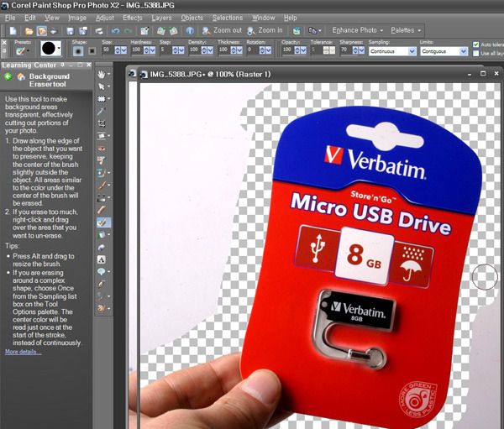Select the Crop tool
This screenshot has width=504, height=429.
coord(102,123)
